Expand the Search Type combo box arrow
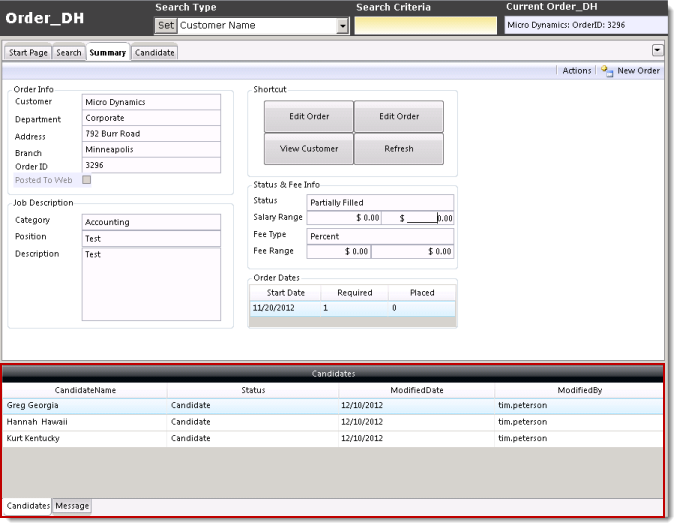 pyautogui.click(x=343, y=26)
